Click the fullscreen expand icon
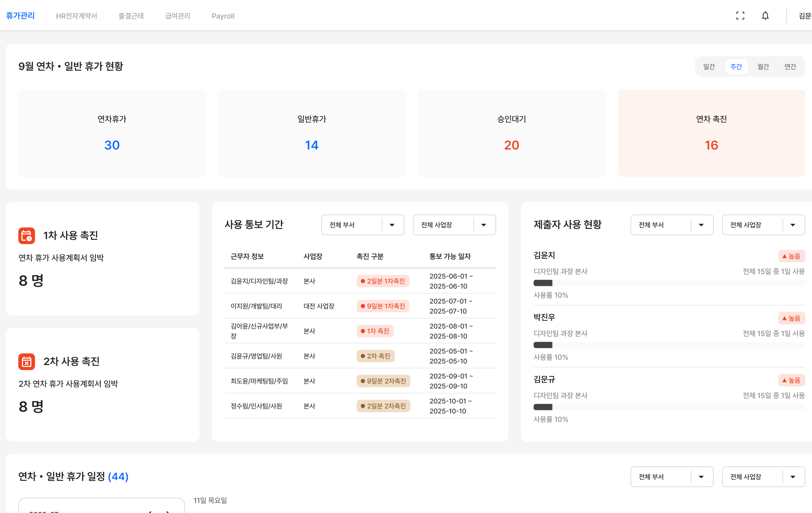 coord(740,16)
